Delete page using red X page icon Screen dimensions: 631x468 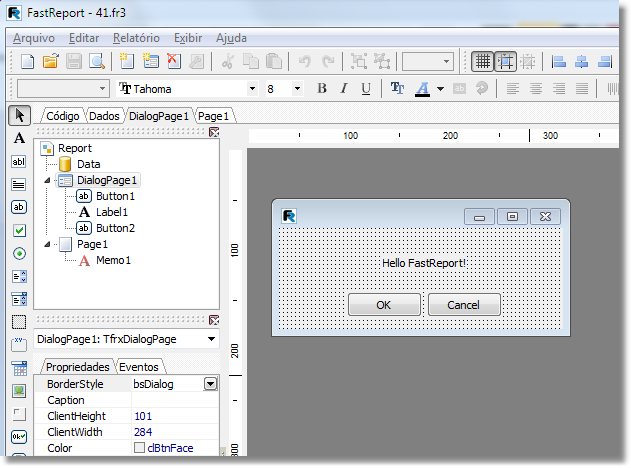(x=174, y=62)
